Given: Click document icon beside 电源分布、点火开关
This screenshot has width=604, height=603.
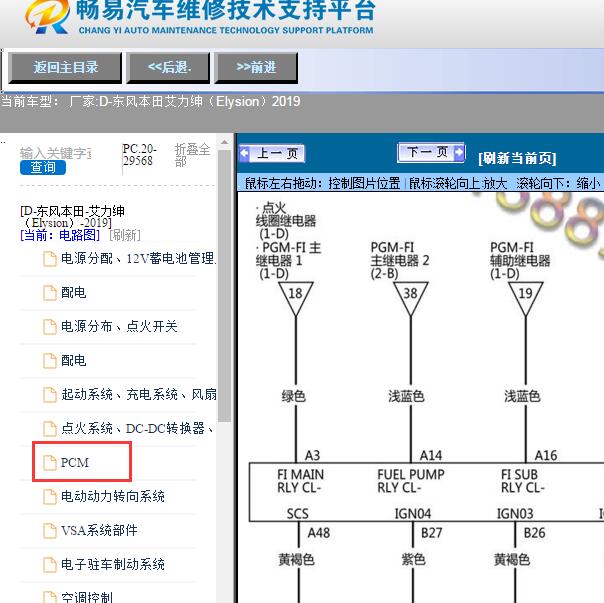Looking at the screenshot, I should pos(50,327).
